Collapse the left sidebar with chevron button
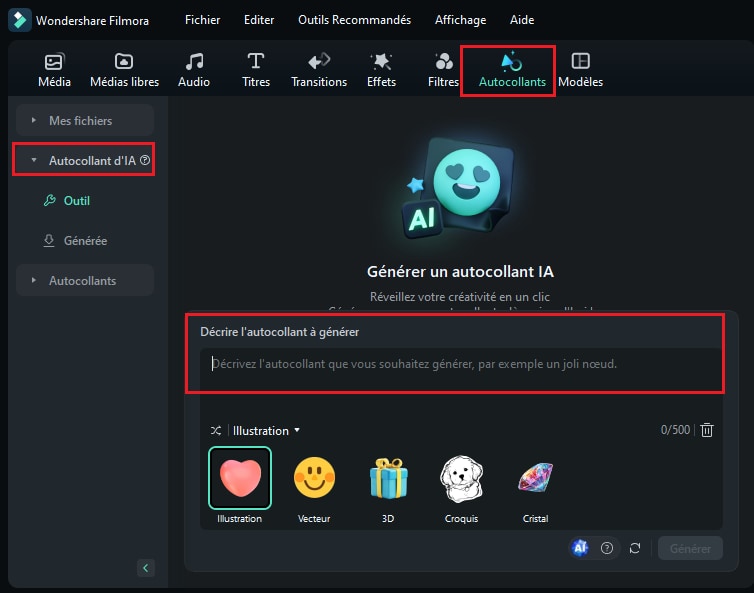This screenshot has height=593, width=754. [146, 568]
